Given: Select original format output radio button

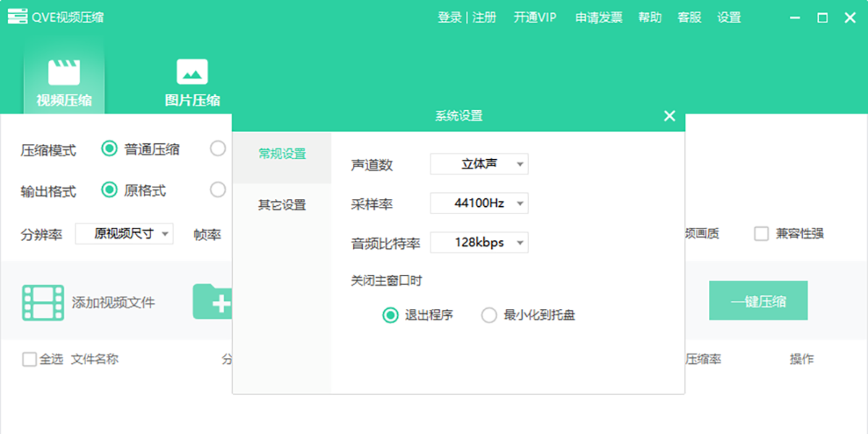Looking at the screenshot, I should (x=109, y=190).
